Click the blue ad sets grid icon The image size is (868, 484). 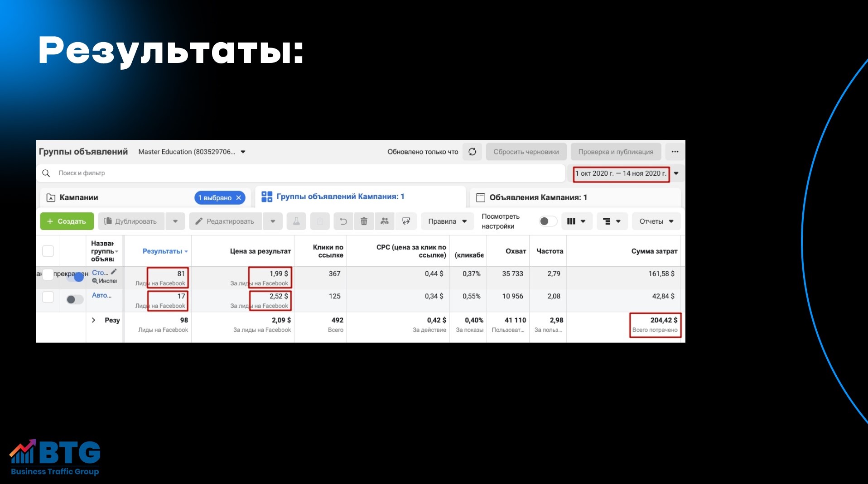267,196
